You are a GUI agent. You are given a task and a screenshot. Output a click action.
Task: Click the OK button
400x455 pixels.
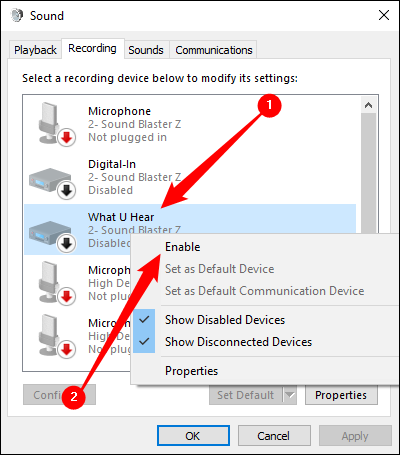click(x=193, y=436)
